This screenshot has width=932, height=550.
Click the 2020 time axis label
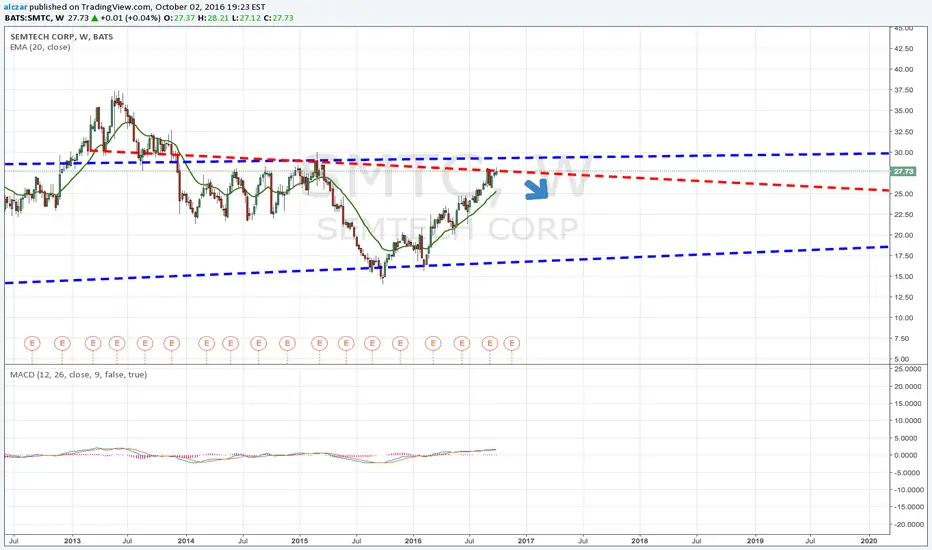[x=869, y=541]
